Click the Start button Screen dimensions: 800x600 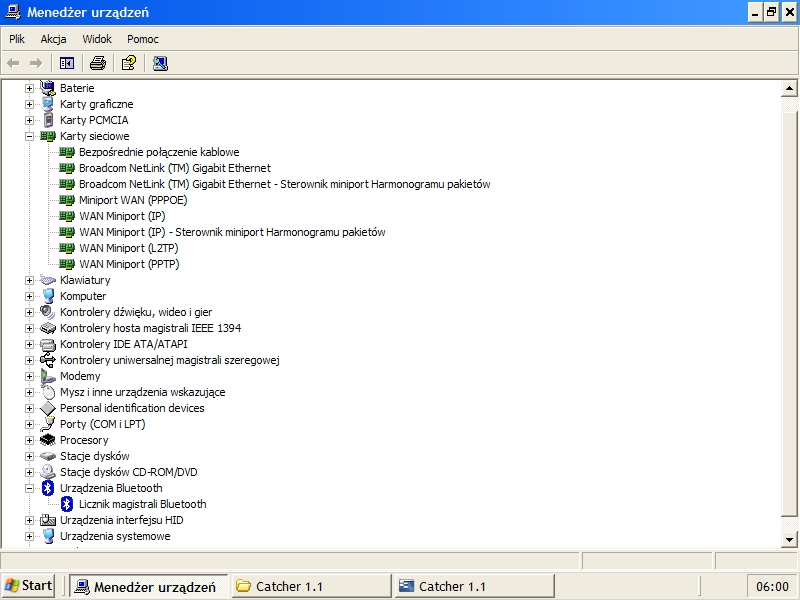(x=28, y=585)
